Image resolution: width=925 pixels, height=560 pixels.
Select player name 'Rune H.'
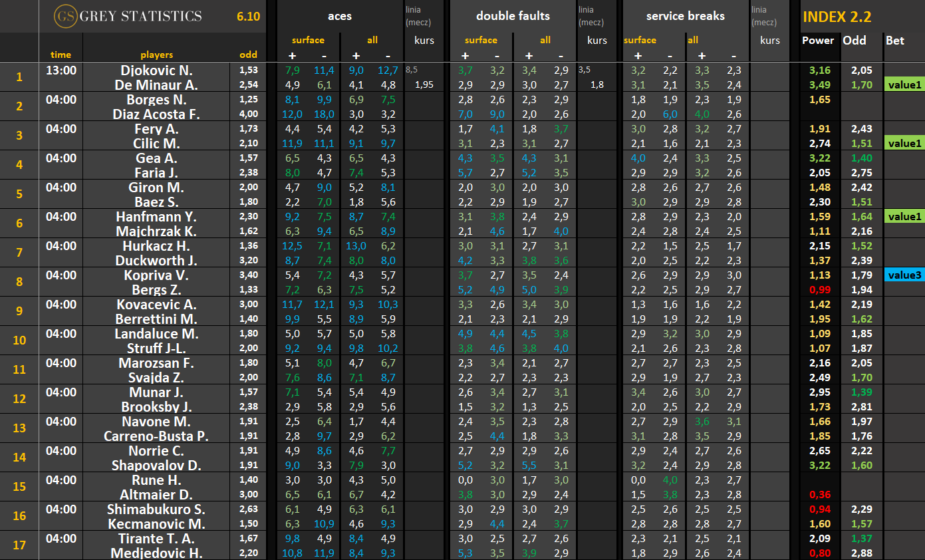157,480
